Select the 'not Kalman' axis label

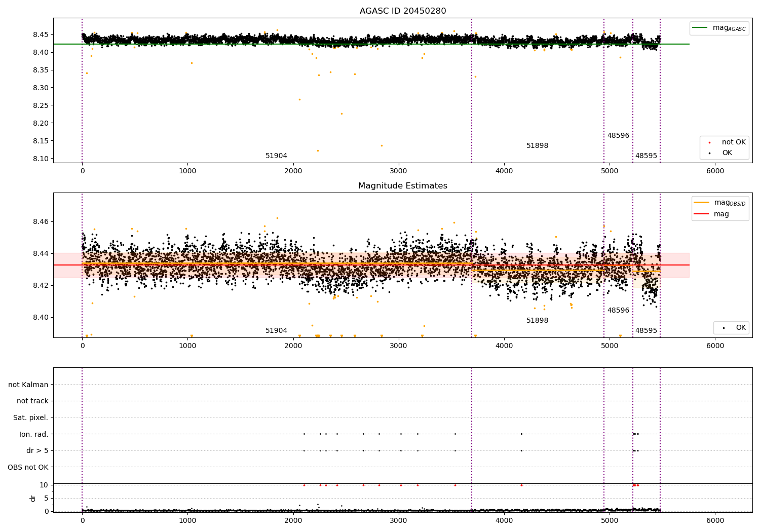pos(28,385)
